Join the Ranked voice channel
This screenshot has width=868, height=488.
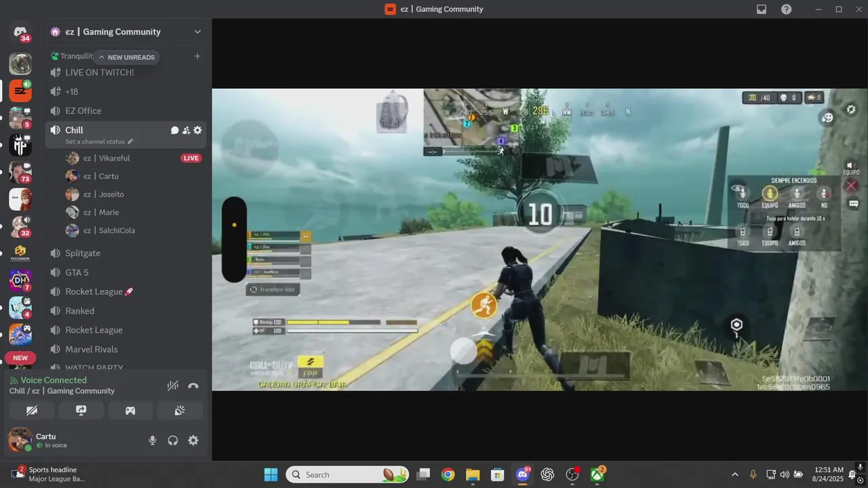(126, 310)
